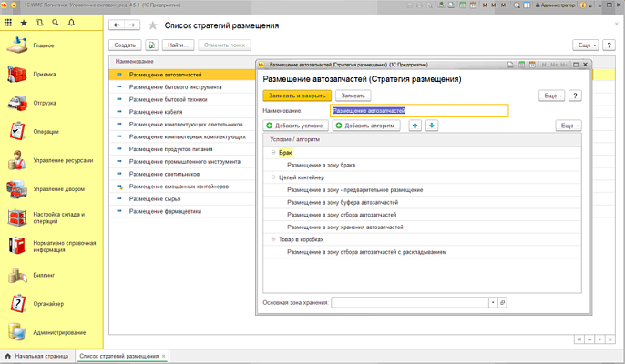Viewport: 625px width, 364px height.
Task: Open Основная зона хранения dropdown arrow
Action: pyautogui.click(x=493, y=301)
